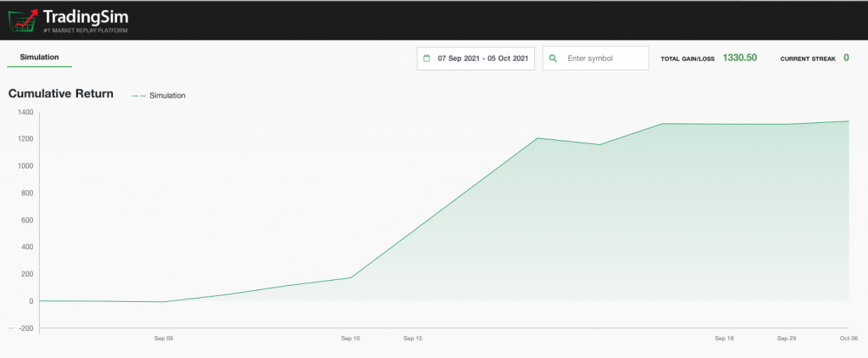Click the Cumulative Return heading
Image resolution: width=868 pixels, height=358 pixels.
pos(61,93)
